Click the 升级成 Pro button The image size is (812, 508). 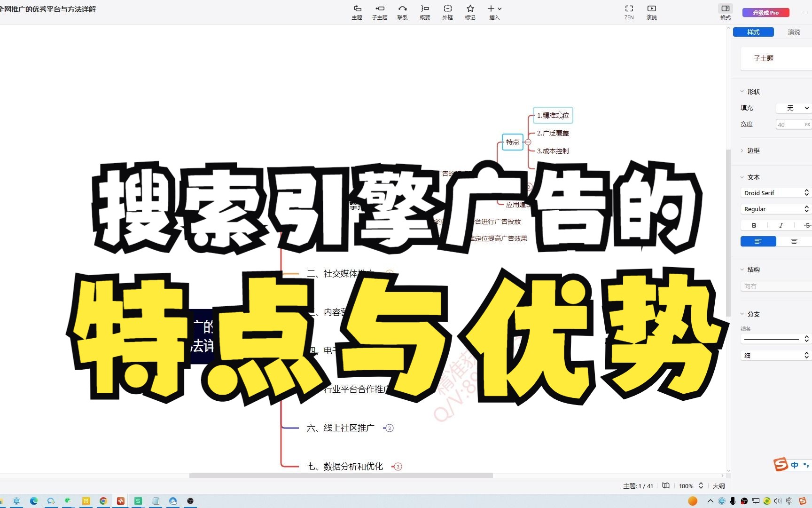765,13
